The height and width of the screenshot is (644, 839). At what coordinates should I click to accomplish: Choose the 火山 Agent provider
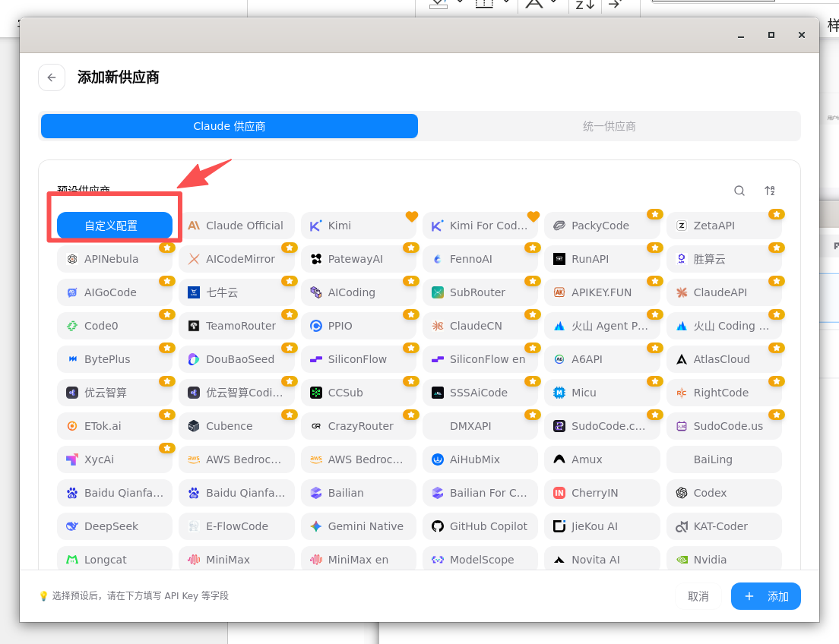tap(602, 326)
